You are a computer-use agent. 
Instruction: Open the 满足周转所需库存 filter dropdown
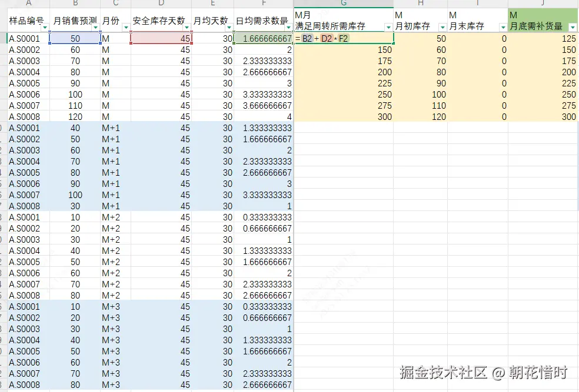[388, 28]
